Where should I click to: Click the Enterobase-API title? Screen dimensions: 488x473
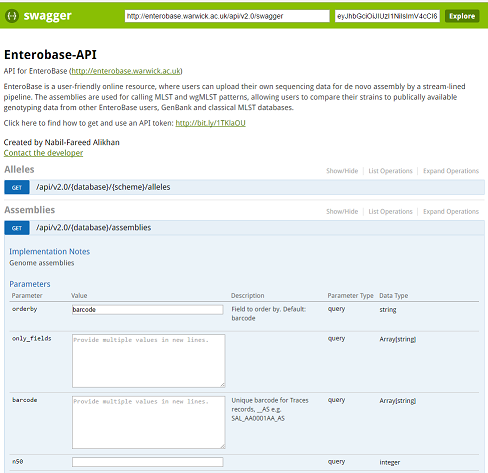pos(50,54)
